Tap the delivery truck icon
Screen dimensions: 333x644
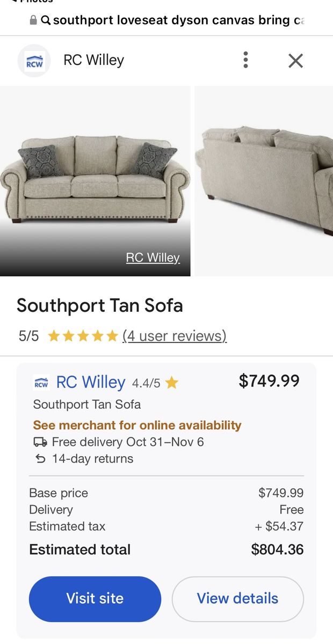coord(40,442)
